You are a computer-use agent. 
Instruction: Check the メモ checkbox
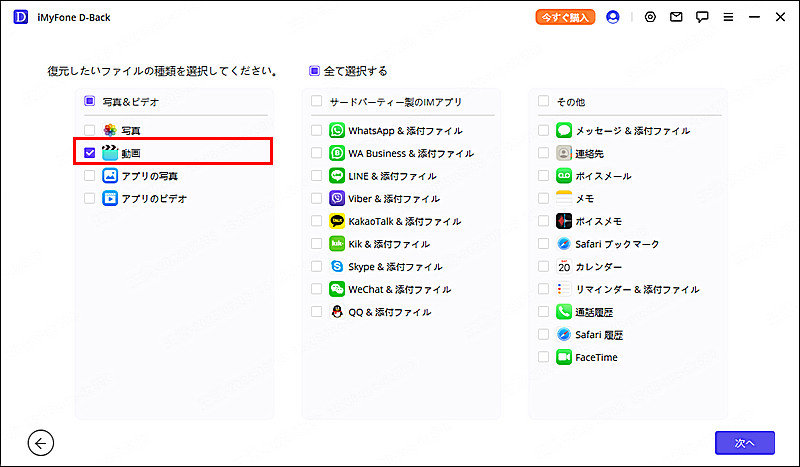coord(543,198)
